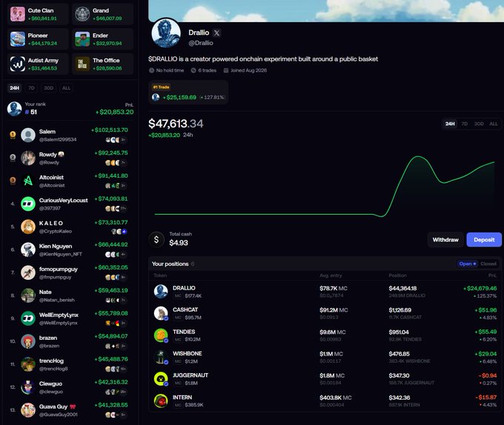Open Clewguo's leaderboard row
The image size is (504, 425).
pyautogui.click(x=69, y=387)
